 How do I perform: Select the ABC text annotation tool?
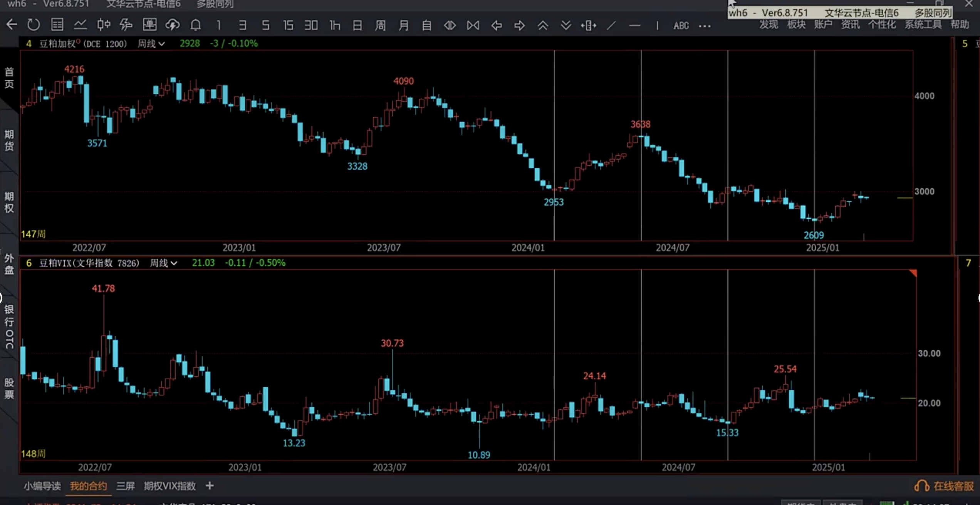coord(681,26)
